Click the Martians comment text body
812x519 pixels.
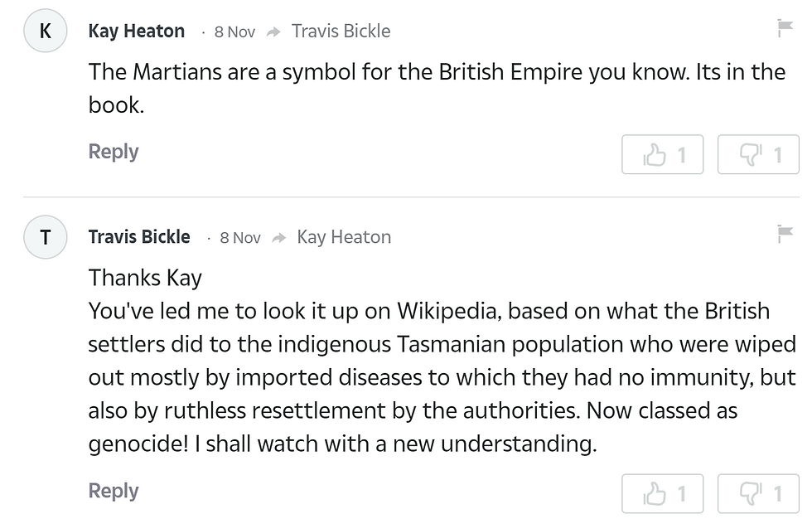(437, 88)
